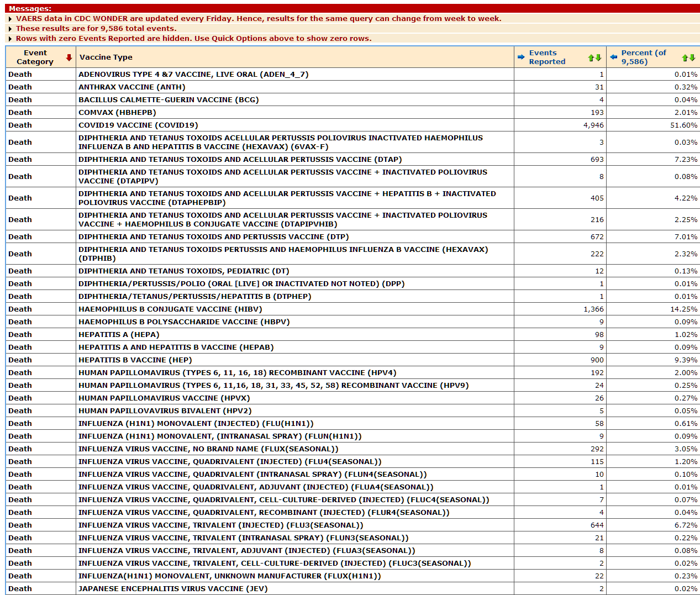The height and width of the screenshot is (595, 700).
Task: Sort Events Reported descending with the down arrow
Action: [598, 57]
